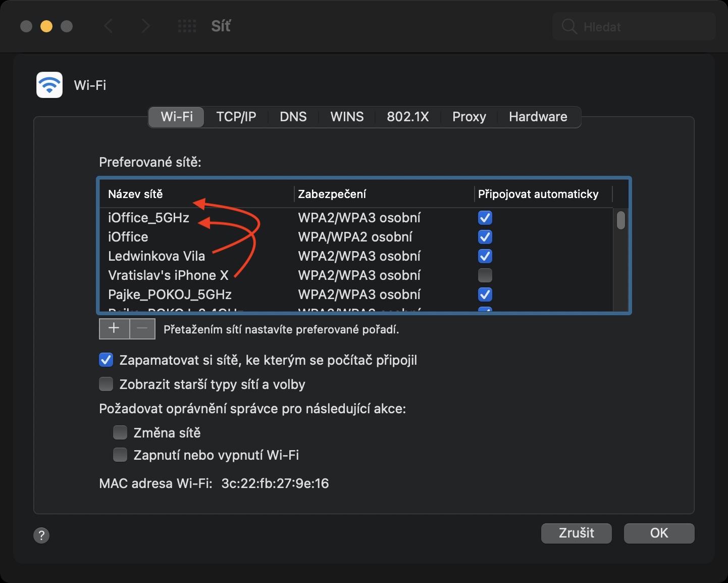Switch to the Hardware tab
728x583 pixels.
[538, 117]
